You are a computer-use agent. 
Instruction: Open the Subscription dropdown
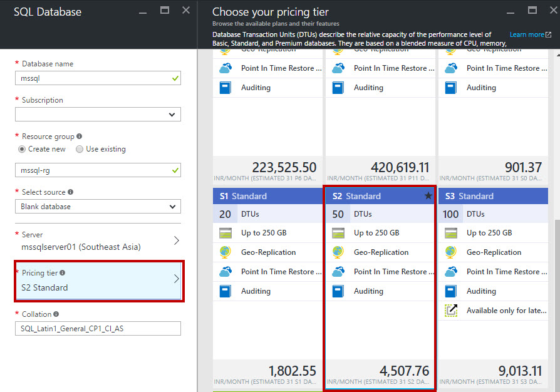(98, 115)
